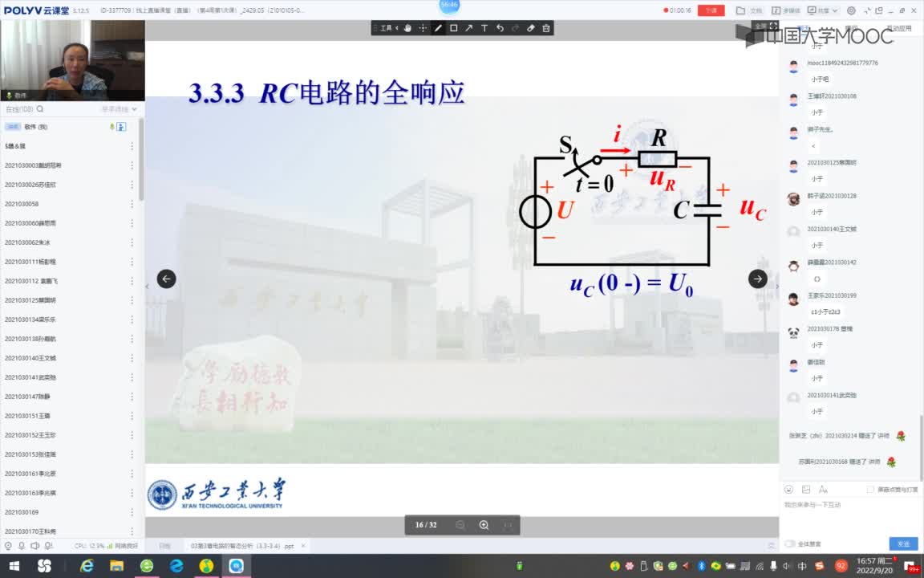Toggle block likes and rewards checkbox
The width and height of the screenshot is (924, 578).
[x=869, y=490]
